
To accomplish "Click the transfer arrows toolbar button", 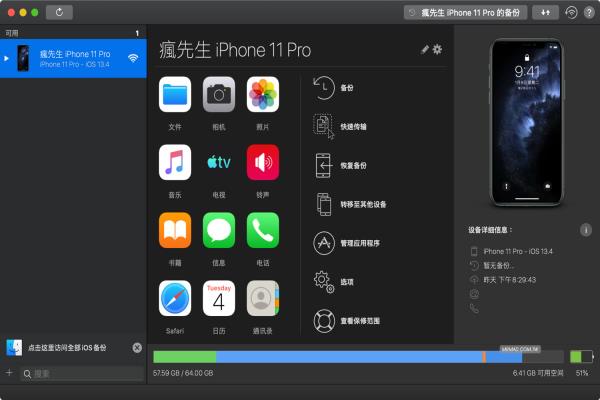I will click(x=545, y=13).
